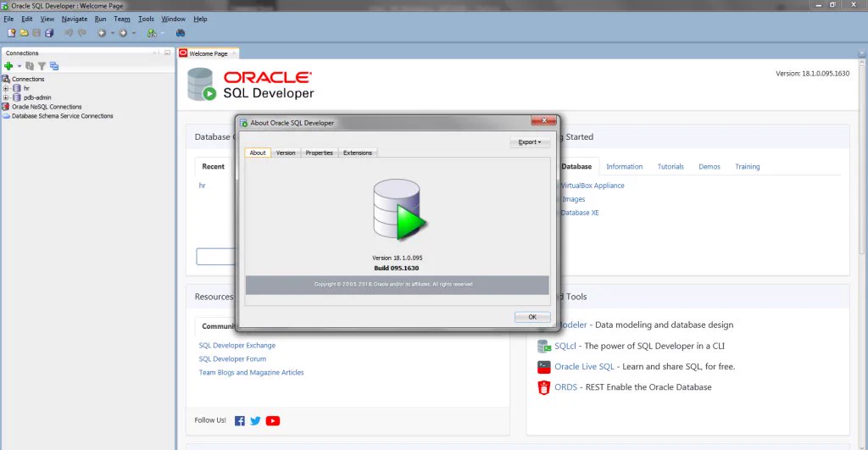This screenshot has width=868, height=450.
Task: Select the Welcome Page tab
Action: tap(209, 53)
